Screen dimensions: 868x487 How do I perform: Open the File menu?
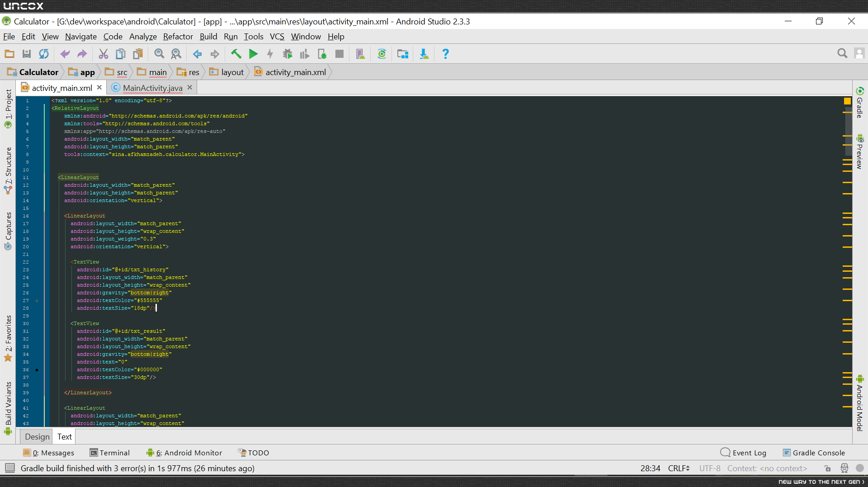coord(9,37)
